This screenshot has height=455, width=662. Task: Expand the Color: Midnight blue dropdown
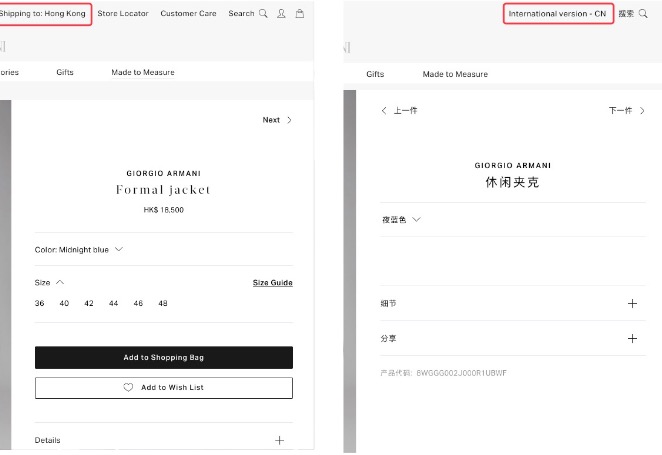(x=79, y=249)
